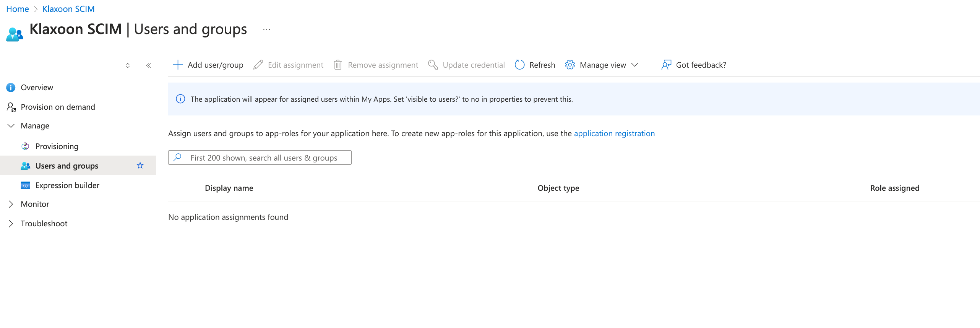
Task: Favorite Users and groups with star icon
Action: (140, 166)
